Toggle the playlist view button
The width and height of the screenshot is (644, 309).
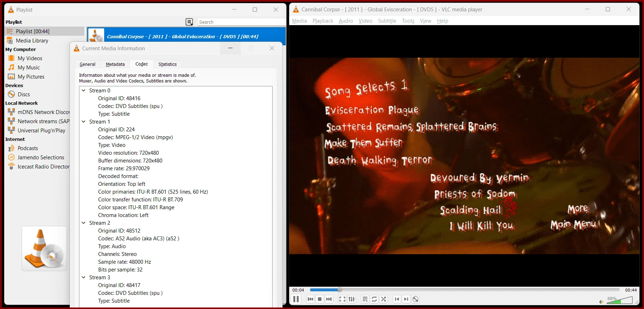coord(365,299)
